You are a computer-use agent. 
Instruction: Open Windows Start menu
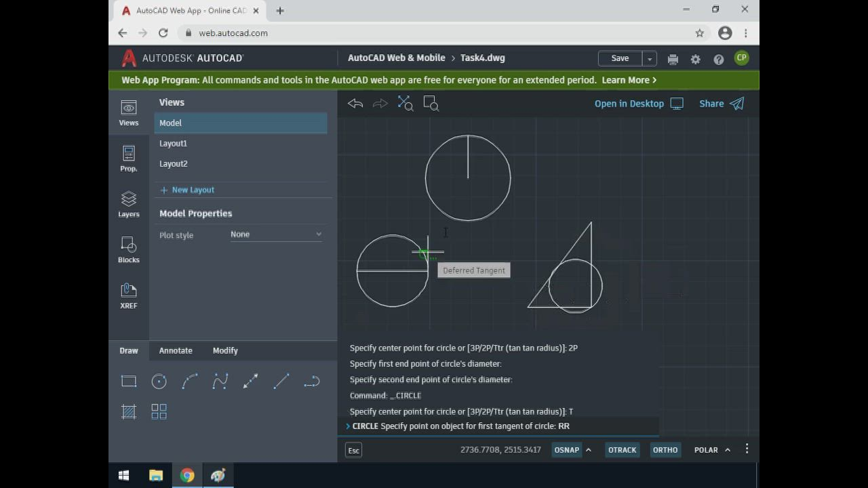(123, 476)
